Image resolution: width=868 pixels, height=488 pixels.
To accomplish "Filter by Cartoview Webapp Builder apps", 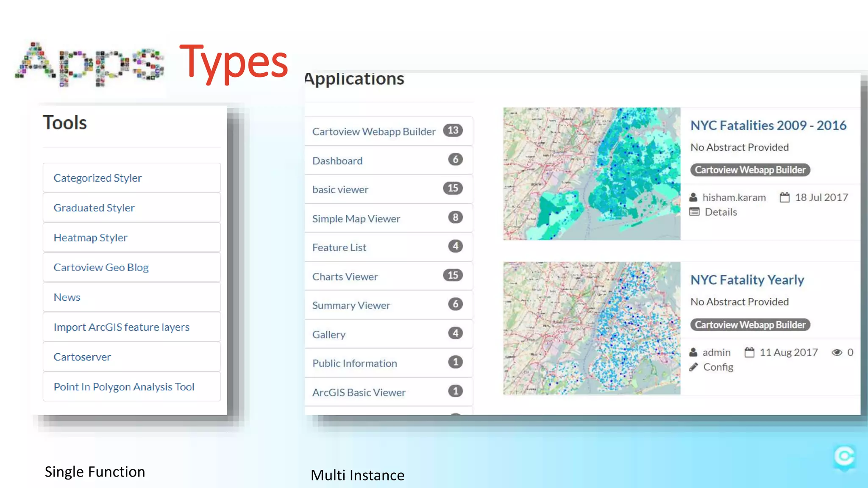I will tap(373, 132).
